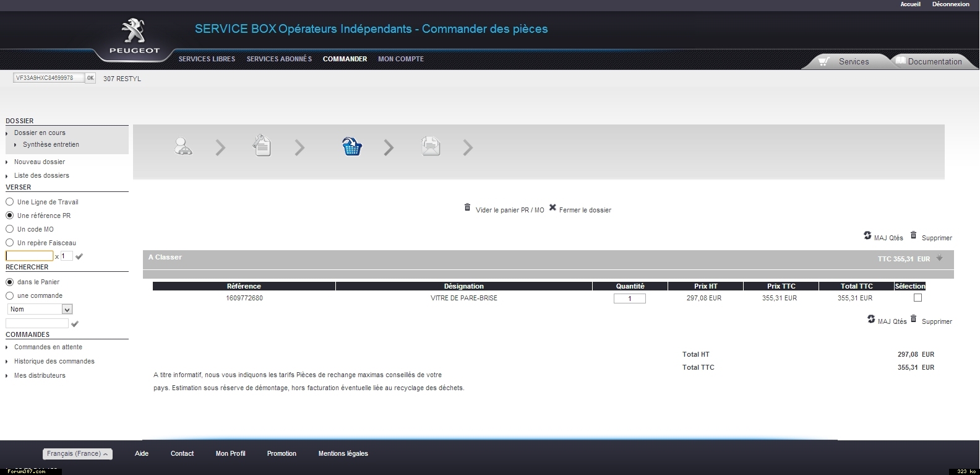The width and height of the screenshot is (980, 475).
Task: Click the top MAJ Qtés refresh icon
Action: pos(867,235)
